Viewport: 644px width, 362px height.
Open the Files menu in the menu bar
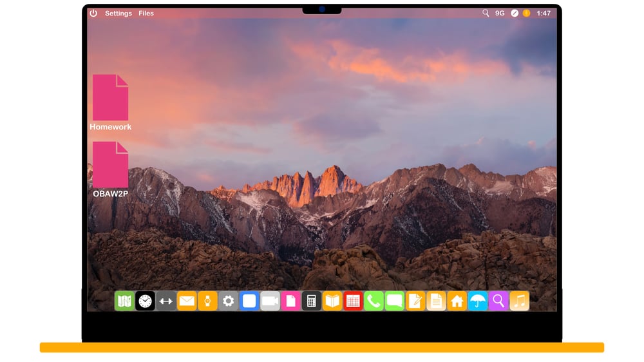(146, 13)
